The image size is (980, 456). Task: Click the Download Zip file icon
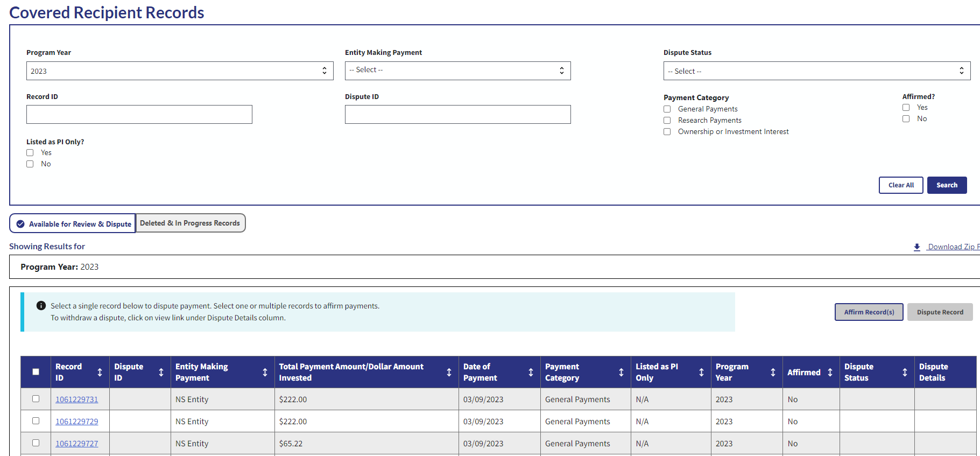pos(917,247)
